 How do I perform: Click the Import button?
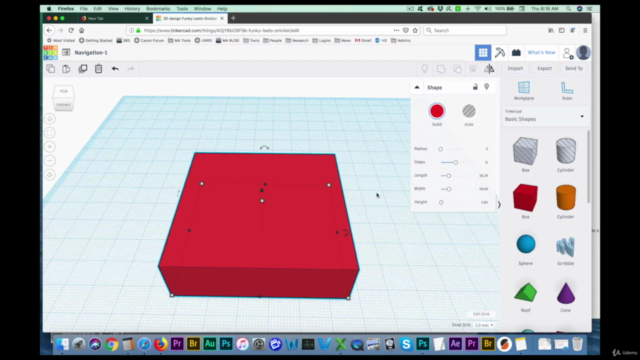pos(515,69)
